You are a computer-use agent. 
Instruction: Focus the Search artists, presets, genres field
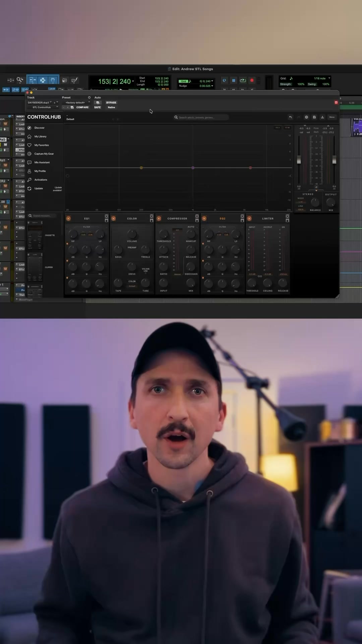pyautogui.click(x=201, y=117)
